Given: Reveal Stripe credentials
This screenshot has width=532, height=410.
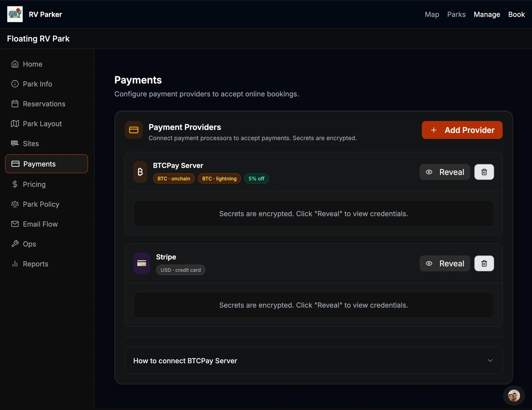Looking at the screenshot, I should tap(445, 263).
